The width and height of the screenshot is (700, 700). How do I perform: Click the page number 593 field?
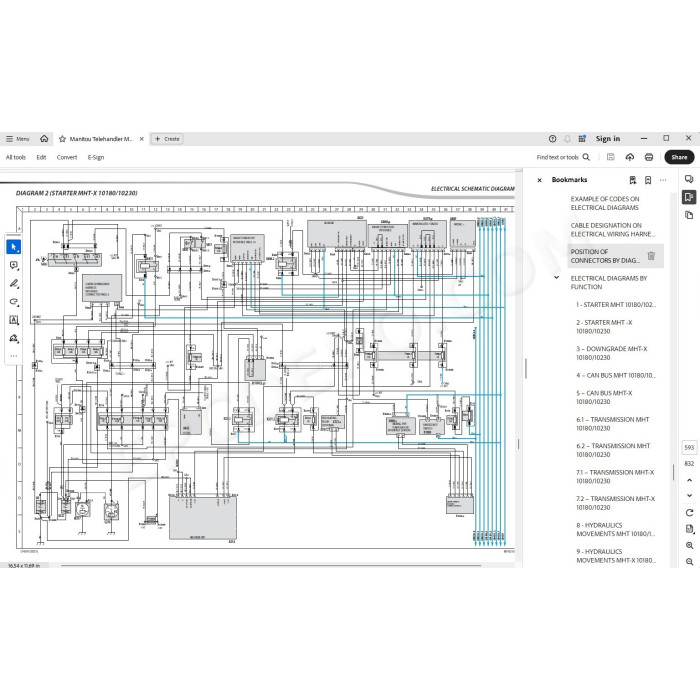tap(689, 447)
